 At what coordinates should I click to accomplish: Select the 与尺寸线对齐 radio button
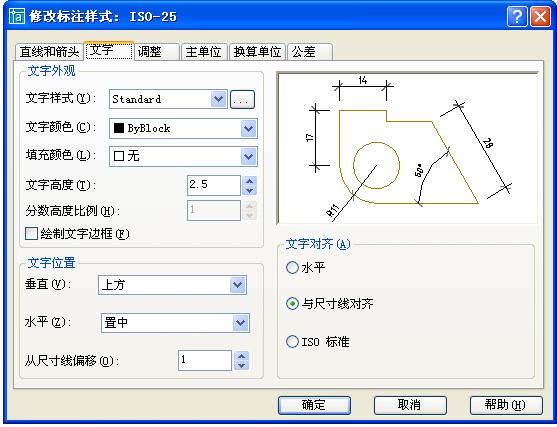click(292, 304)
